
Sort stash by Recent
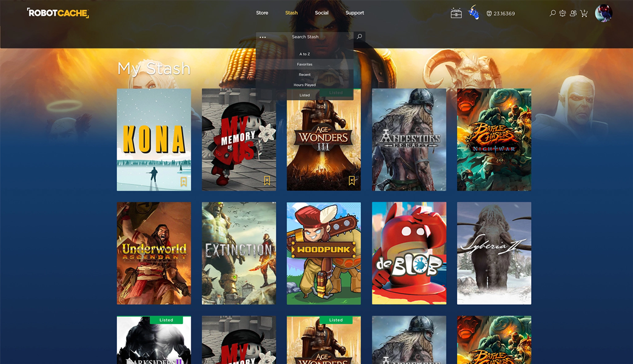pos(305,74)
